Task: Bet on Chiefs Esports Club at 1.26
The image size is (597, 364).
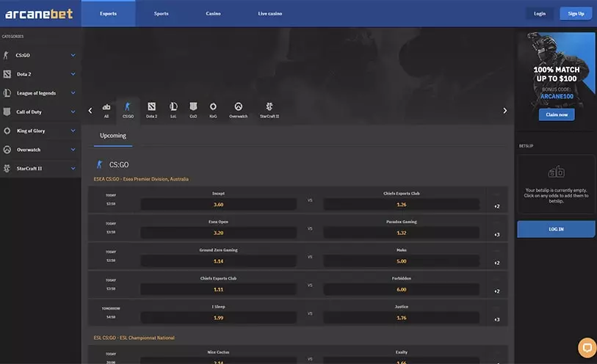Action: 401,204
